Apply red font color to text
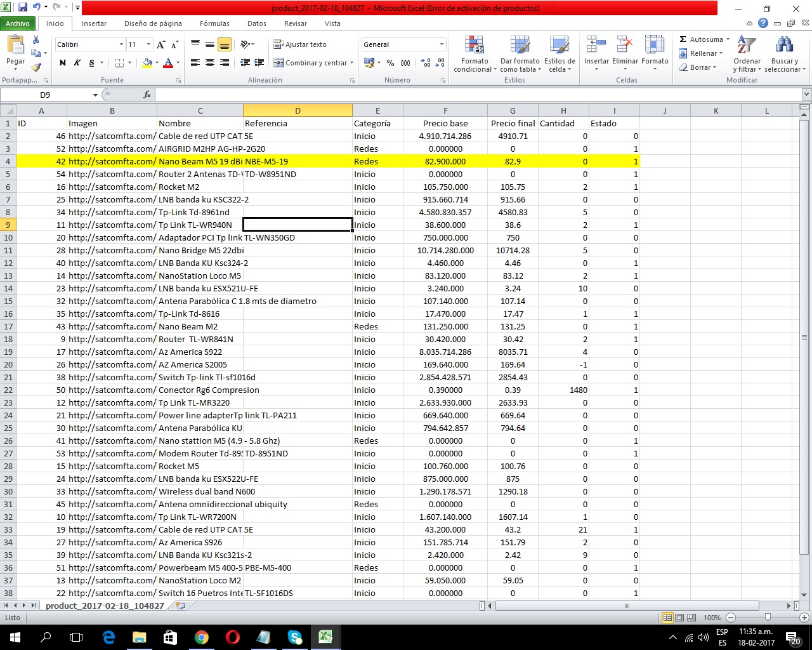The image size is (812, 650). coord(168,63)
